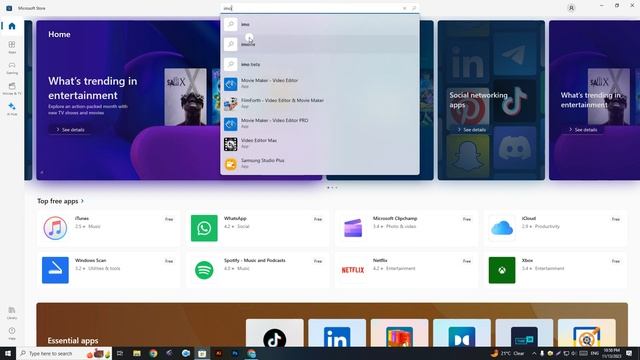Screen dimensions: 640x360
Task: Open the Dolby tile in Essential apps
Action: coord(462,333)
